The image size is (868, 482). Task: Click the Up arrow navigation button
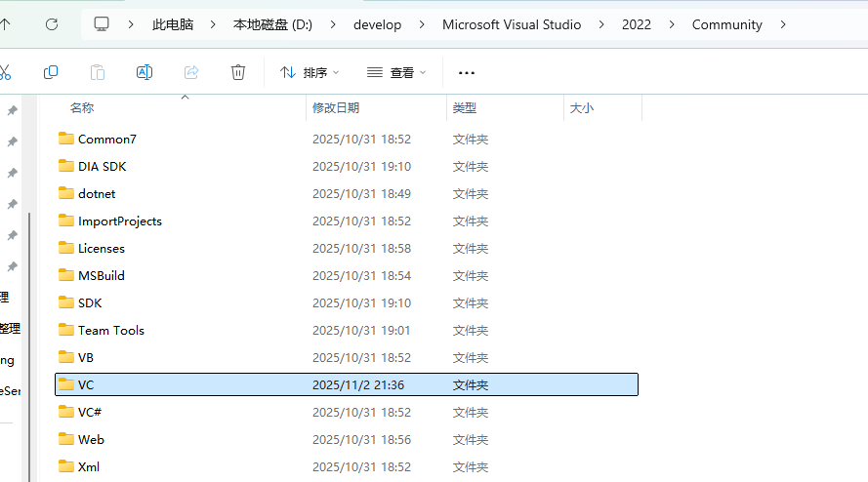[x=6, y=24]
